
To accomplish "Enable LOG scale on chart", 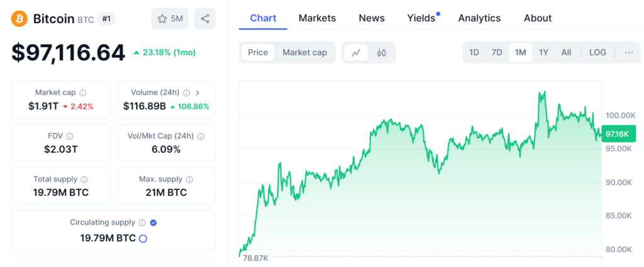I will pos(597,52).
